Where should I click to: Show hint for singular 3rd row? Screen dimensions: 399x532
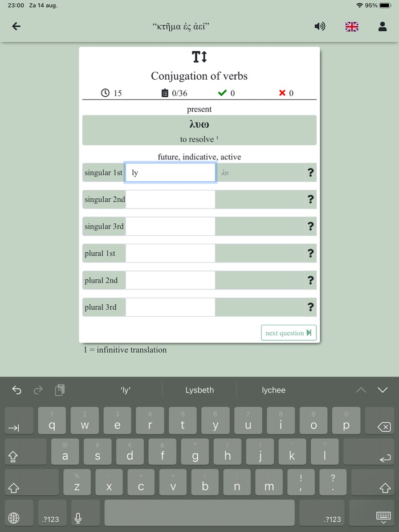click(x=311, y=226)
